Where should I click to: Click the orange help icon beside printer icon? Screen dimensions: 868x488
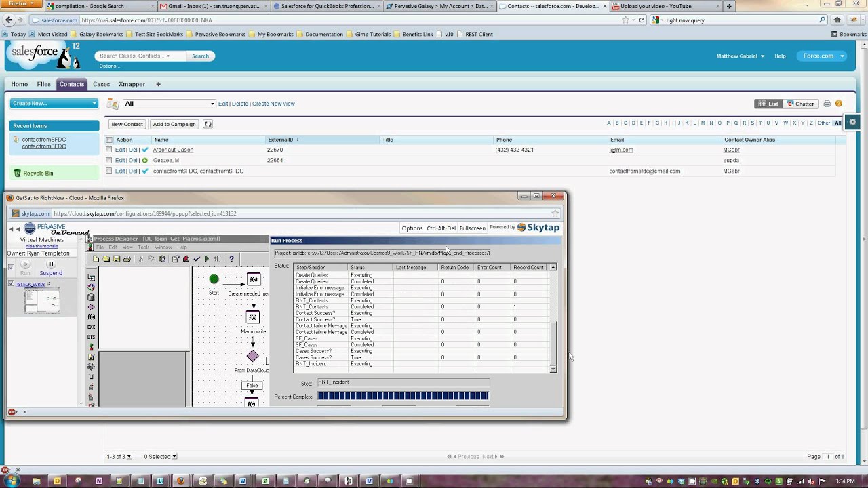839,104
